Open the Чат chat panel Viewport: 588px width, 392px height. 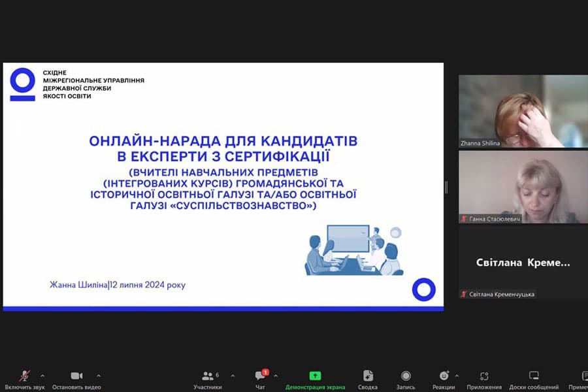260,380
